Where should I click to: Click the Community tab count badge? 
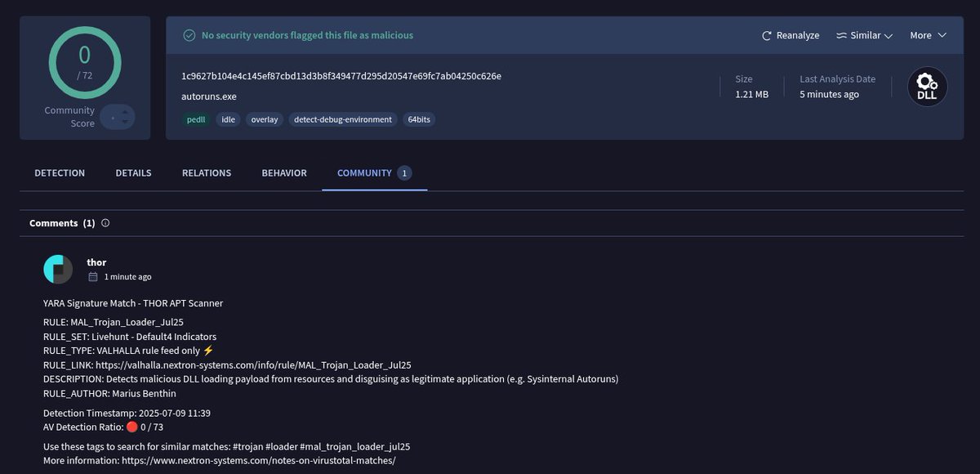405,173
